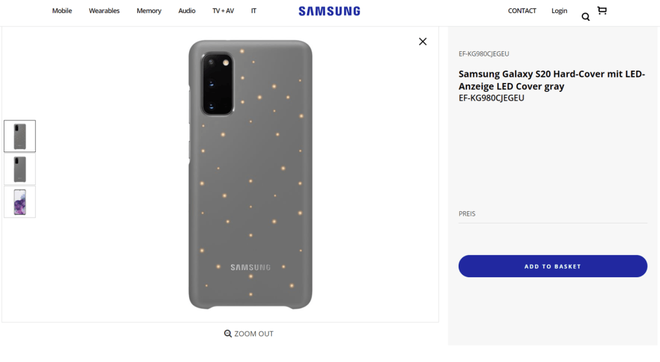Open the shopping cart icon
Screen dimensions: 660x362
[x=602, y=11]
